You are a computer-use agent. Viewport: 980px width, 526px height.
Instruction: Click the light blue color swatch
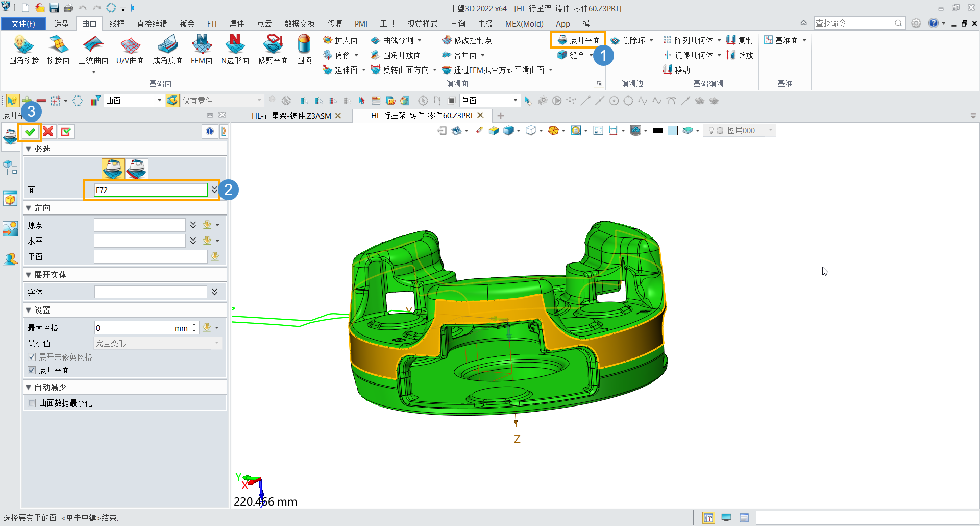tap(673, 131)
